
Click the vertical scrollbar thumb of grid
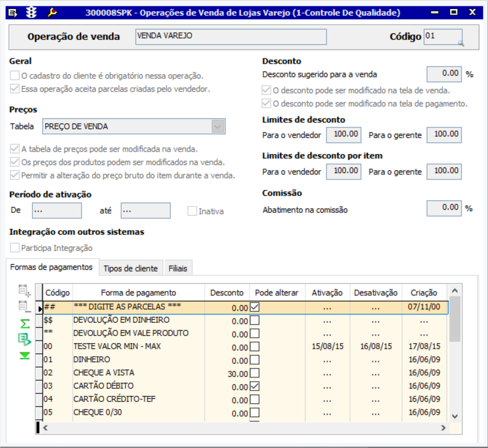455,319
